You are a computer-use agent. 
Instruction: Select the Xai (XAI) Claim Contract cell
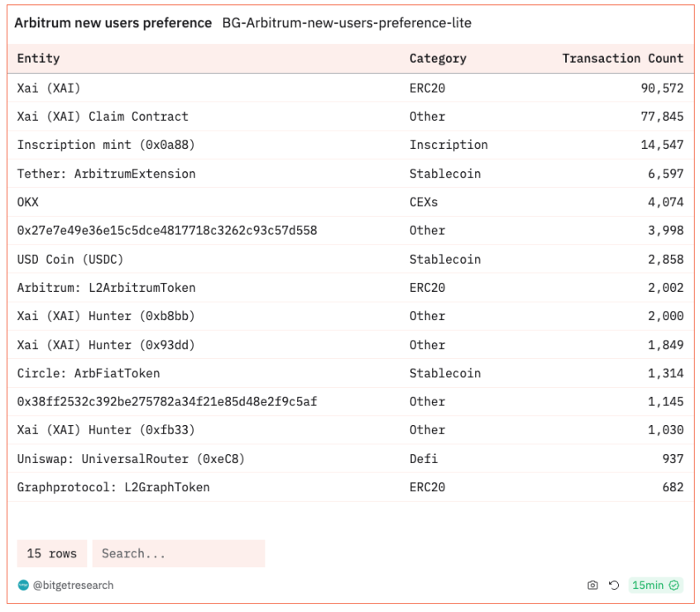pos(103,117)
